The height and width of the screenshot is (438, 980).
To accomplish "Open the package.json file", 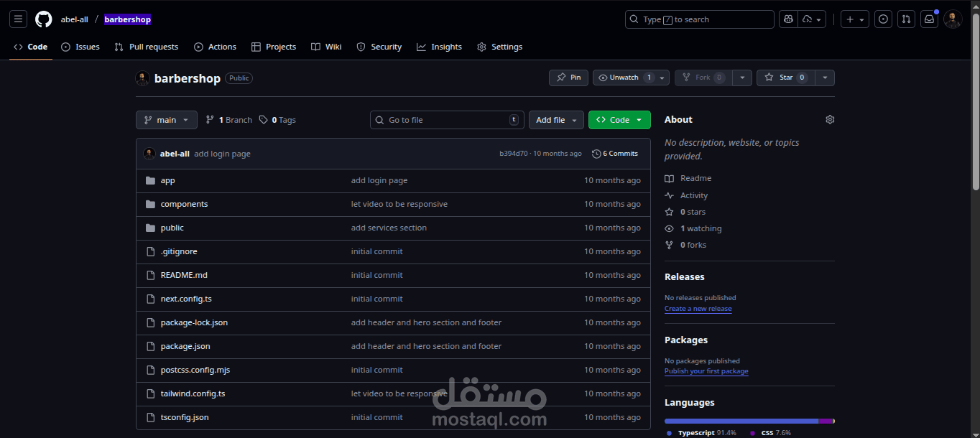I will coord(185,347).
